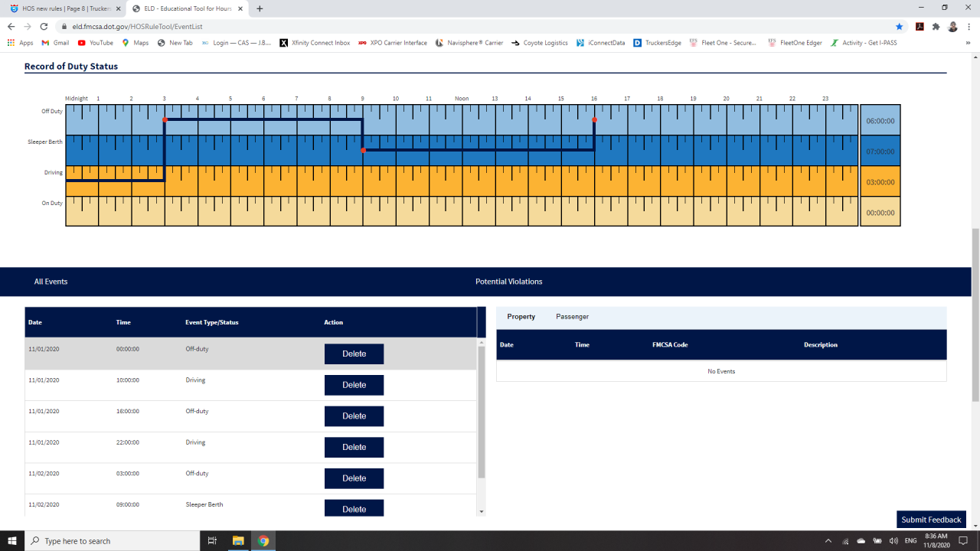Image resolution: width=980 pixels, height=551 pixels.
Task: Open the Maps bookmark
Action: pyautogui.click(x=135, y=43)
